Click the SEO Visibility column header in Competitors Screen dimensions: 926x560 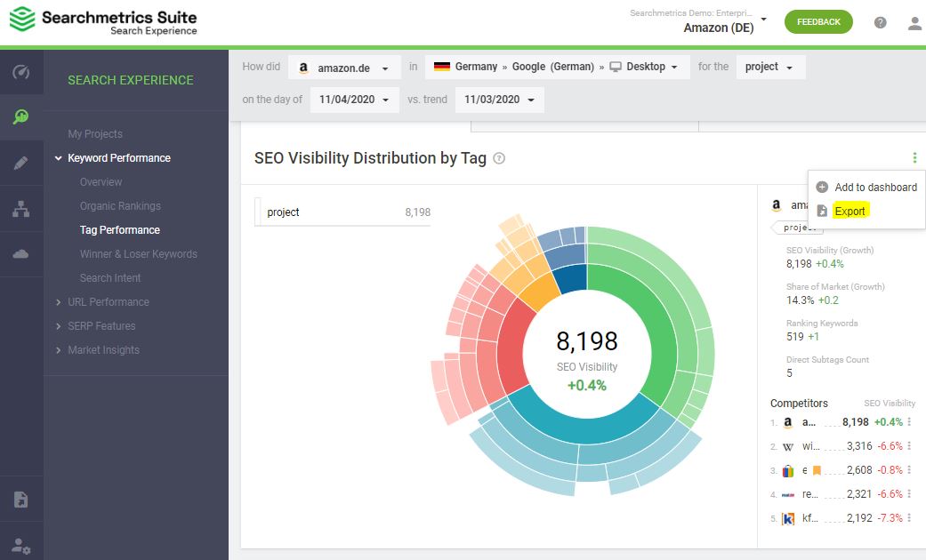pyautogui.click(x=890, y=403)
